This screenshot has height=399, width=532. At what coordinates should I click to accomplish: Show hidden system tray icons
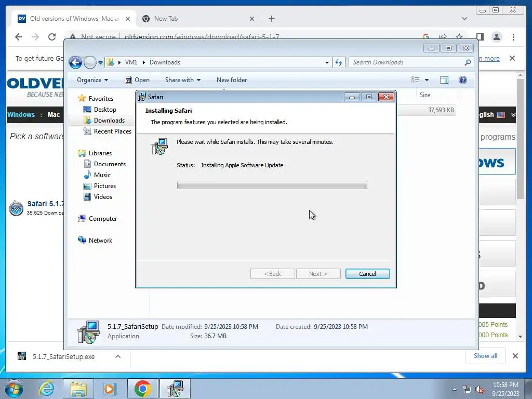pos(454,389)
